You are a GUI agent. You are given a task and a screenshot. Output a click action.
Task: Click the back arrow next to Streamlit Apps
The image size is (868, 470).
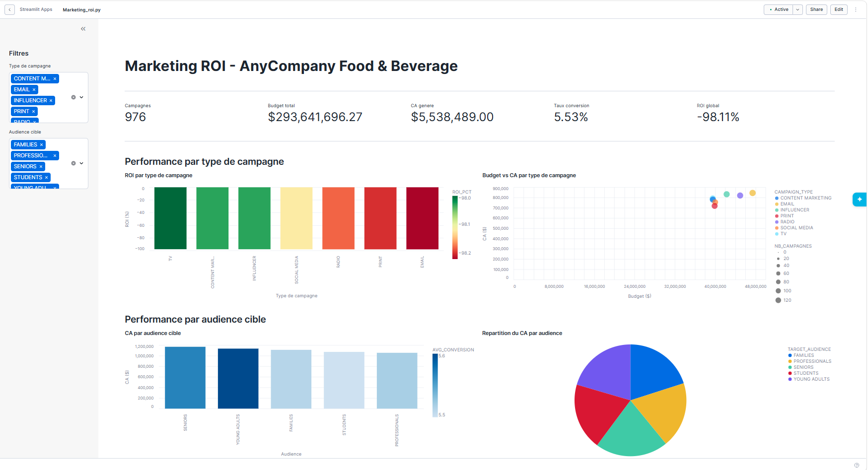[9, 9]
